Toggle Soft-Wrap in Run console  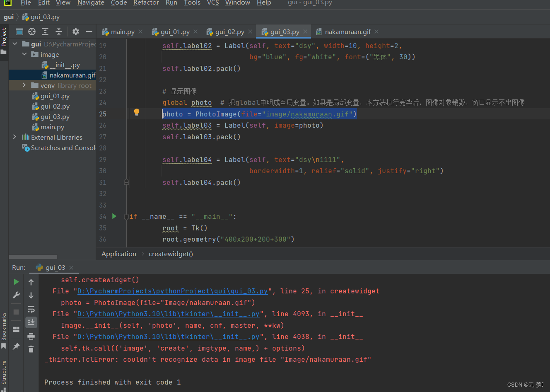(31, 309)
